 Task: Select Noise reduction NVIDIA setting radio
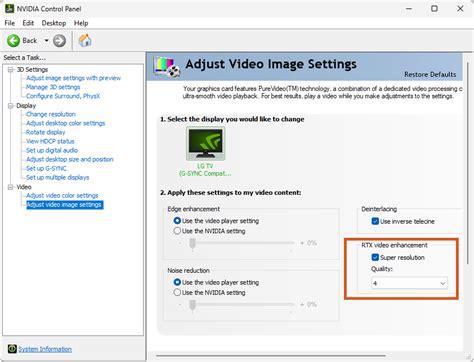[177, 292]
